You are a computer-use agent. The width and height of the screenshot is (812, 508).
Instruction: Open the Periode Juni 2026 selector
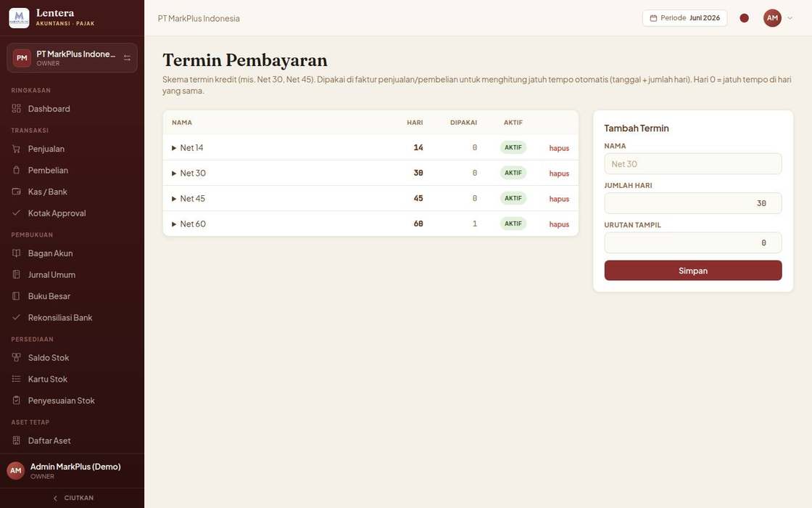point(684,18)
